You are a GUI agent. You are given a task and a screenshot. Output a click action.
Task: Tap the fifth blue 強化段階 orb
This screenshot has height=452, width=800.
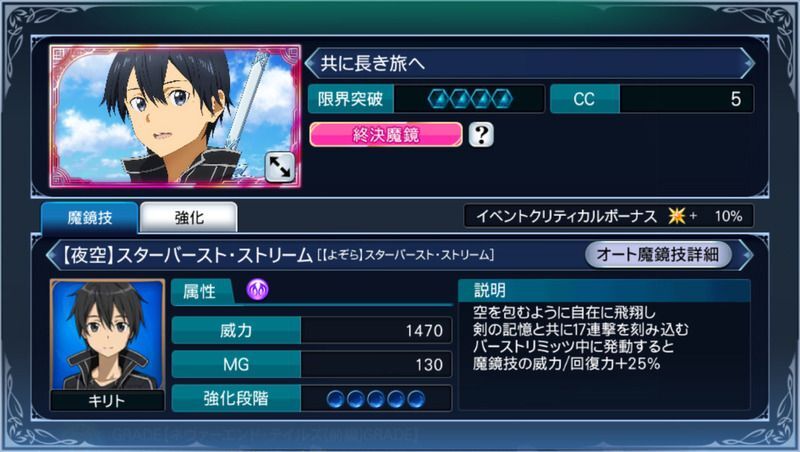pyautogui.click(x=416, y=399)
